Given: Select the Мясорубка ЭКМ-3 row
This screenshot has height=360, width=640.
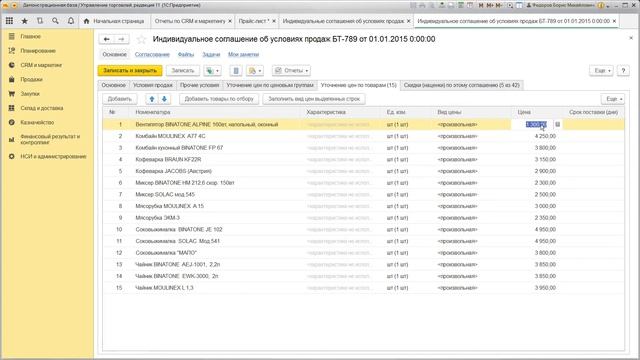Looking at the screenshot, I should click(x=363, y=218).
